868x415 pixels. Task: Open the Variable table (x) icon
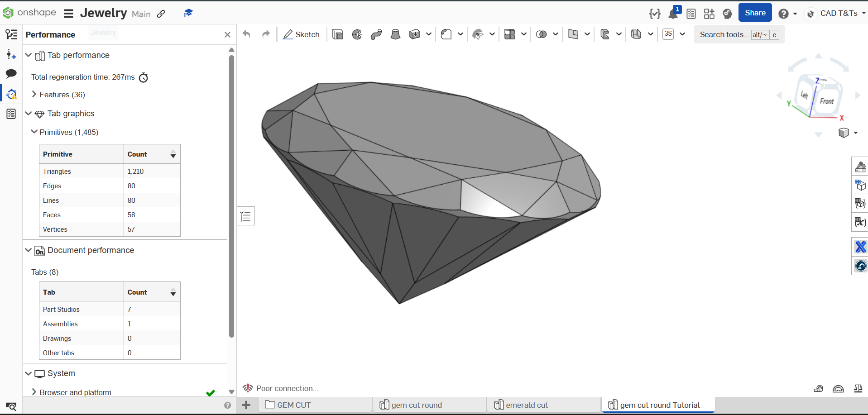(x=860, y=222)
